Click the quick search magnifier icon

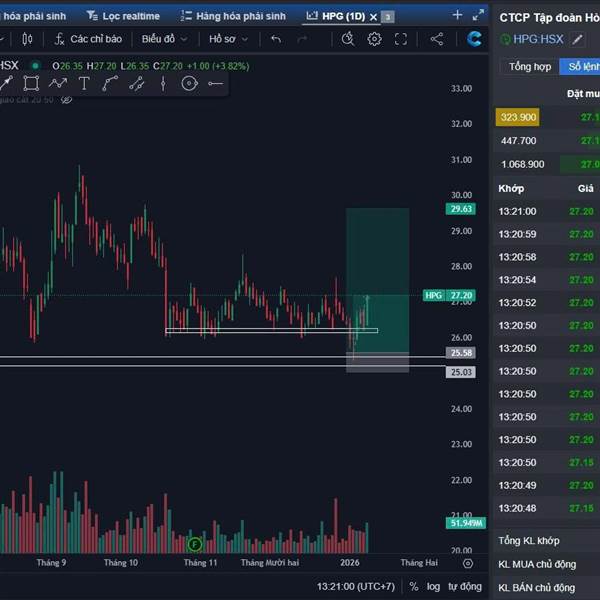tap(347, 39)
